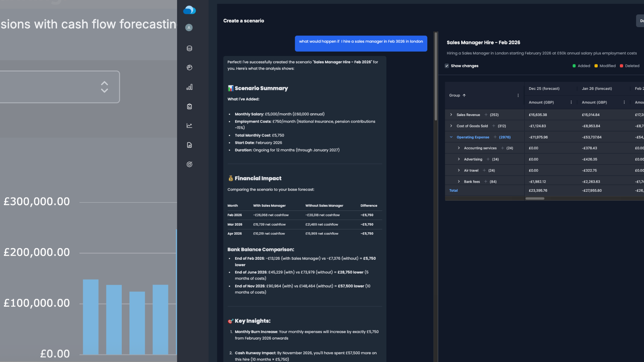Open the avatar profile icon in sidebar
This screenshot has height=362, width=644.
pos(189,27)
